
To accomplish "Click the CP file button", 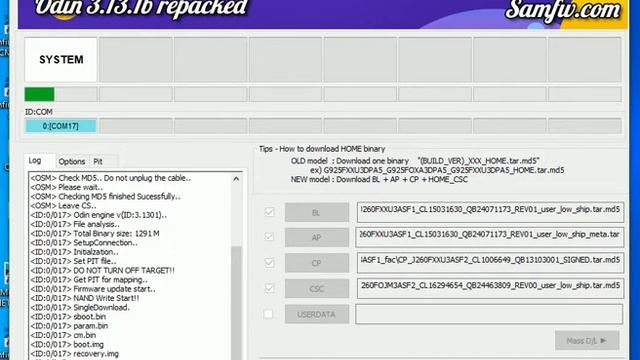I will click(x=317, y=263).
